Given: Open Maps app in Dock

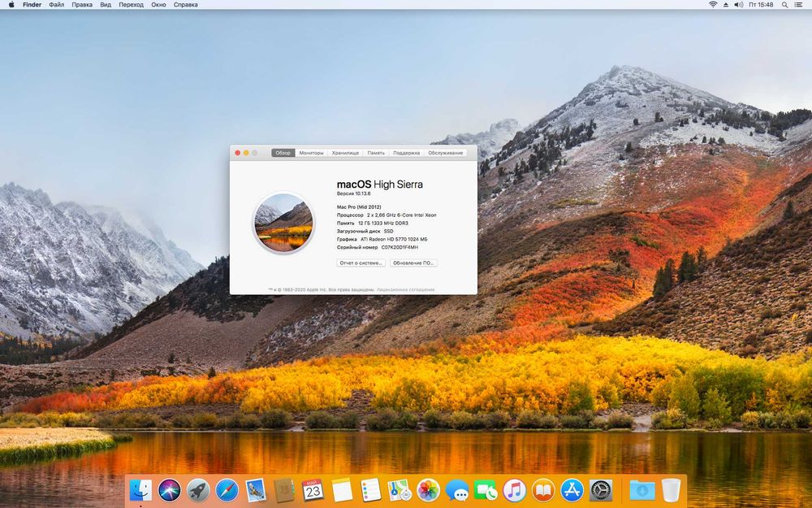Looking at the screenshot, I should (x=400, y=490).
